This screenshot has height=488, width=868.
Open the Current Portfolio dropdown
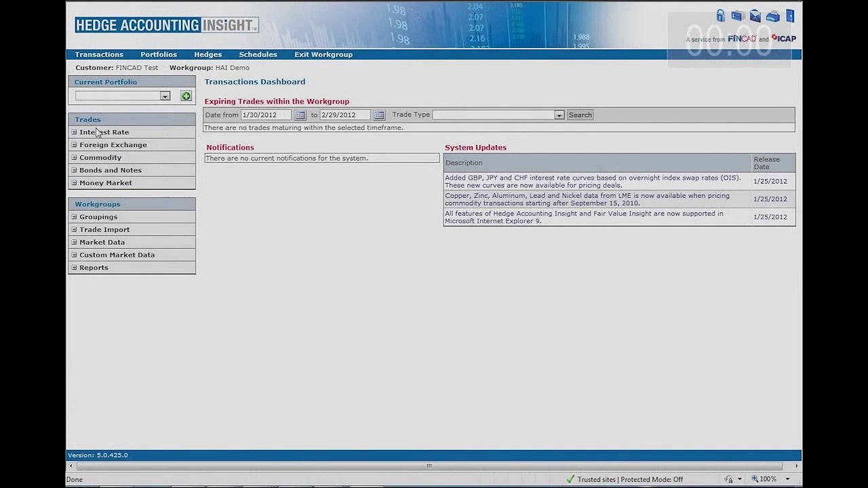tap(165, 96)
